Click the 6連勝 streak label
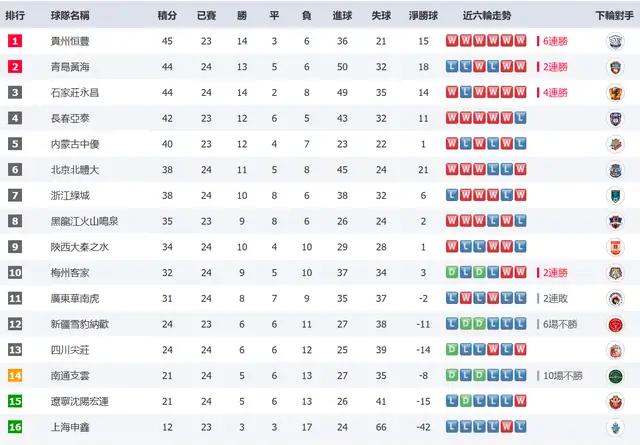Screen dimensions: 640x445 click(557, 42)
